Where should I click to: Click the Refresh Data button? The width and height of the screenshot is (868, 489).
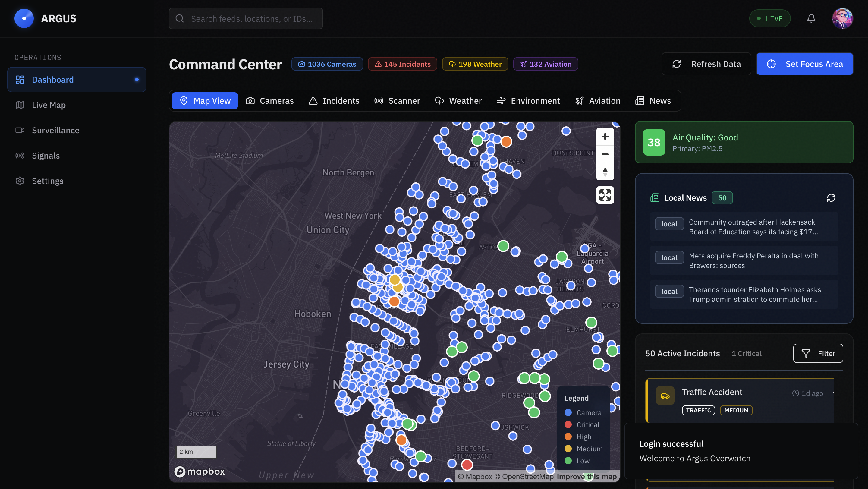(706, 64)
